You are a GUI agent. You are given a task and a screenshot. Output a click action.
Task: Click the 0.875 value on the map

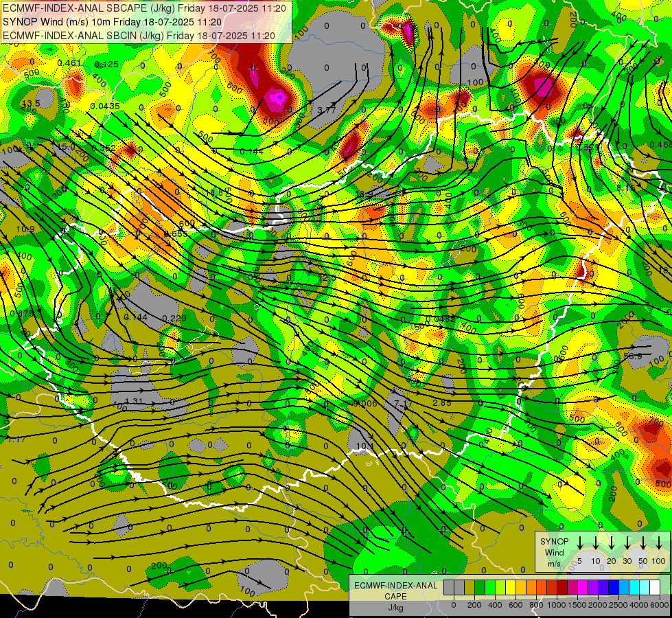[21, 314]
